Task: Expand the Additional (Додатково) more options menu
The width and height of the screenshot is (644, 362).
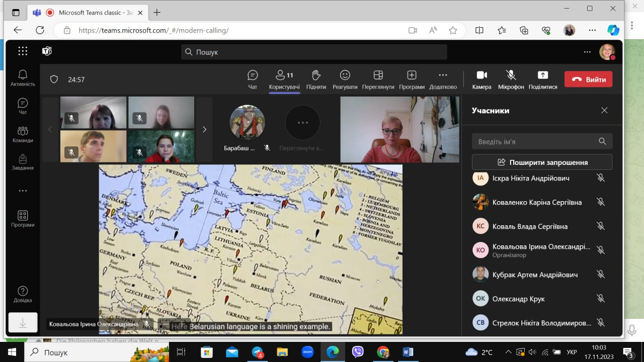Action: coord(443,79)
